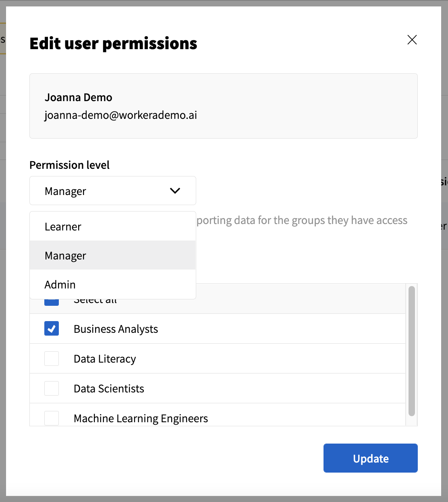
Task: Check the Data Scientists group
Action: point(51,388)
